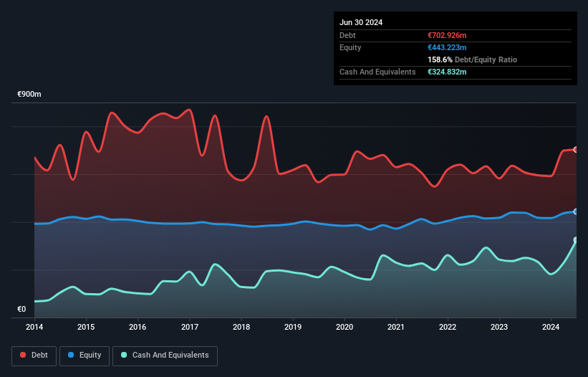Click the 2014 x-axis label
The image size is (588, 377).
click(34, 327)
